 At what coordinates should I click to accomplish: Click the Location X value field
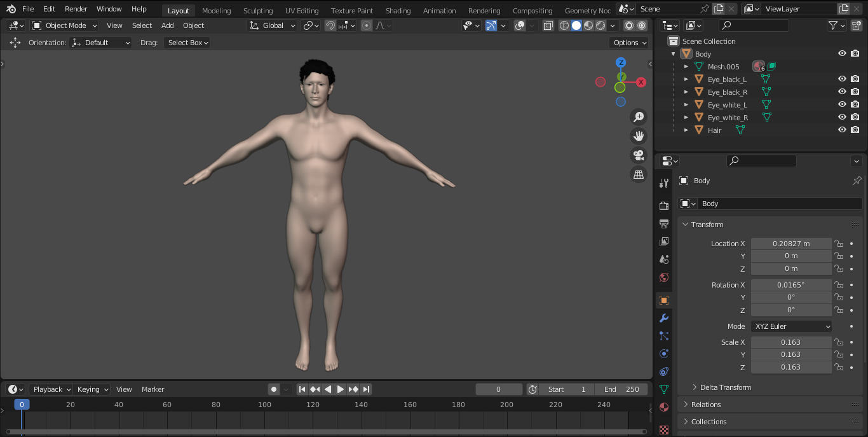pyautogui.click(x=791, y=244)
